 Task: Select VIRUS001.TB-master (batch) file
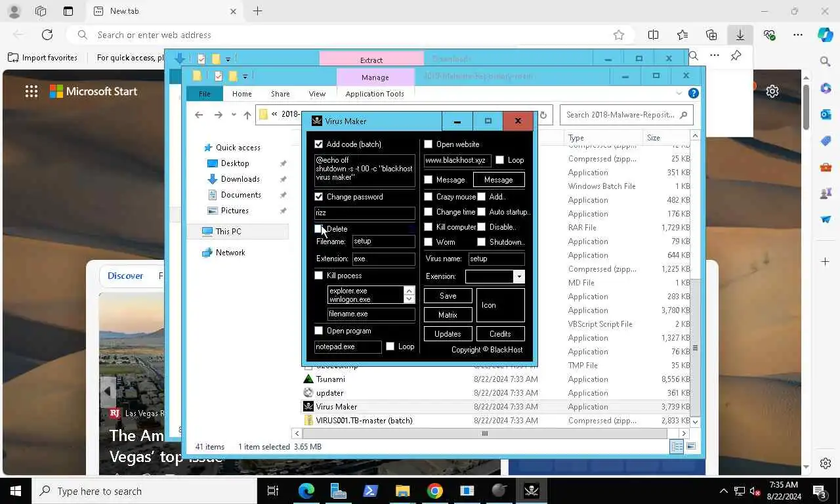[495, 421]
